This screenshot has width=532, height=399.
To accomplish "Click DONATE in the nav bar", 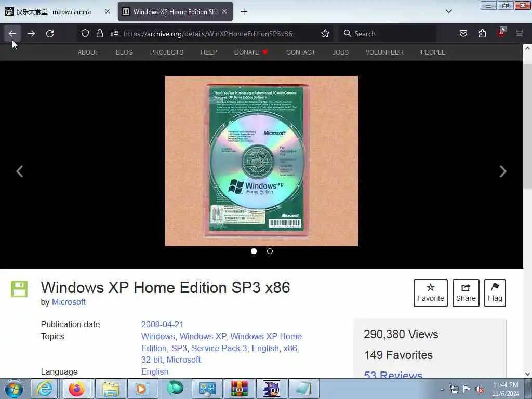I will click(x=251, y=52).
